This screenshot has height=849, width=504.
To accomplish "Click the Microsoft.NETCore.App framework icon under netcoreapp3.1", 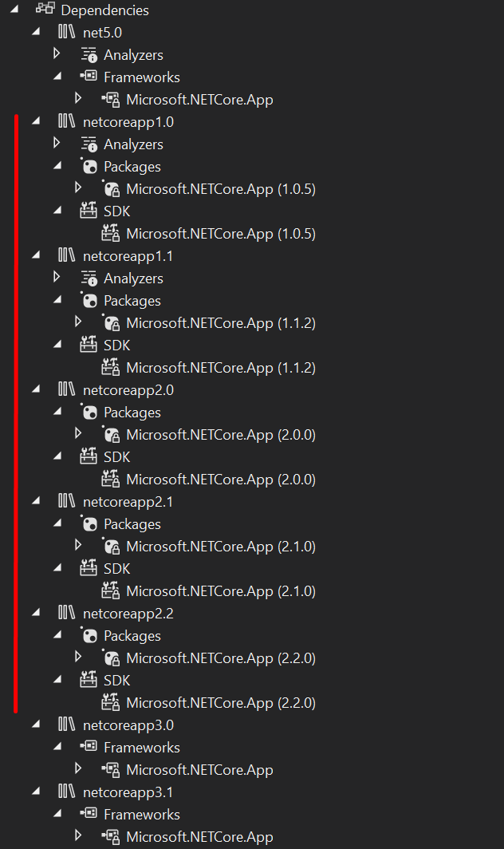I will [112, 836].
